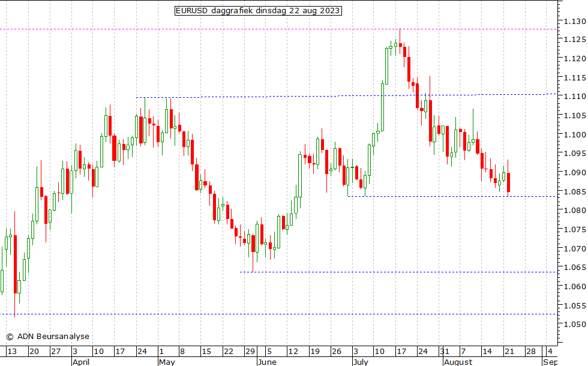Select the 1.130 price axis label
This screenshot has height=366, width=588.
[x=572, y=22]
